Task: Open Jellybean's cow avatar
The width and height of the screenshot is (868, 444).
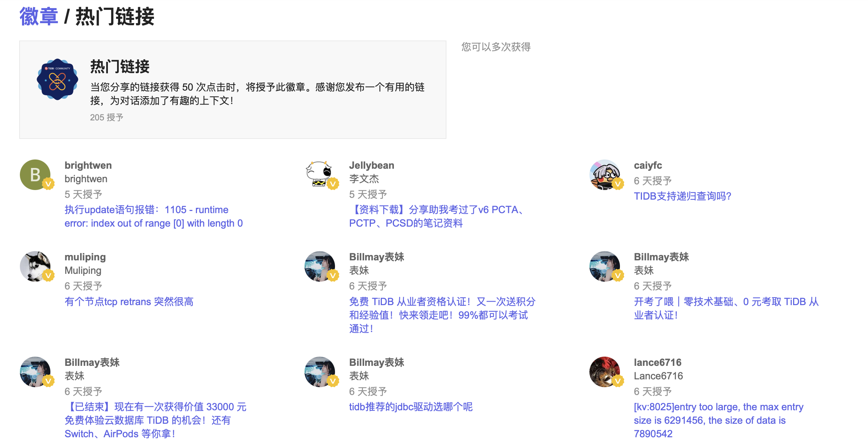Action: tap(319, 174)
